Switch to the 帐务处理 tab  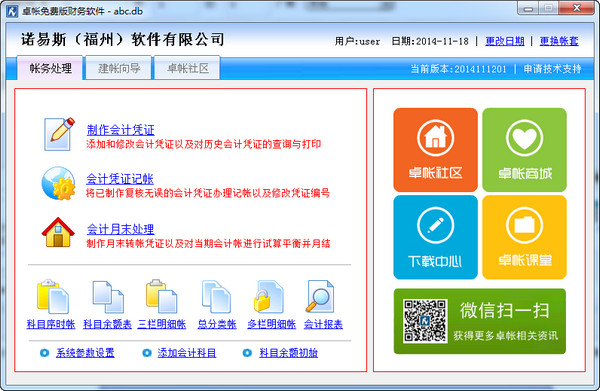(50, 68)
